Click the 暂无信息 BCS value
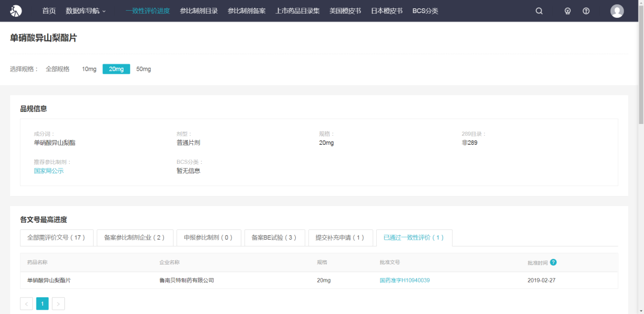The height and width of the screenshot is (314, 644). pyautogui.click(x=188, y=171)
